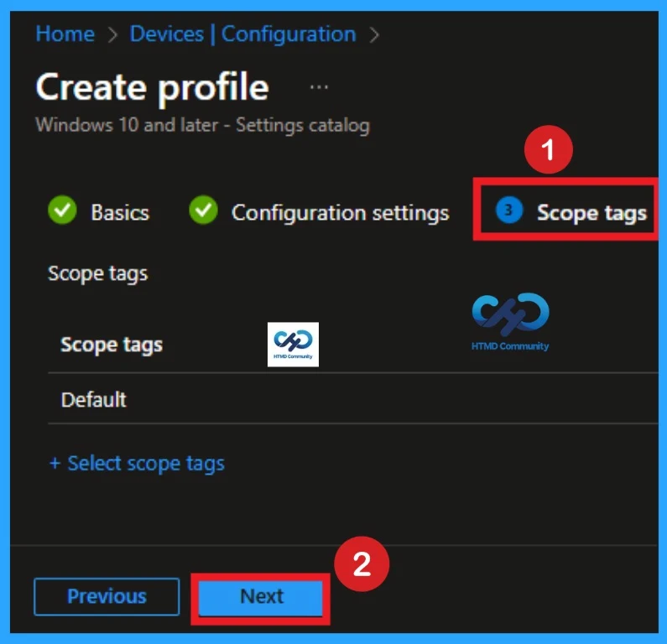
Task: Click the plus icon before Select scope tags
Action: (55, 463)
